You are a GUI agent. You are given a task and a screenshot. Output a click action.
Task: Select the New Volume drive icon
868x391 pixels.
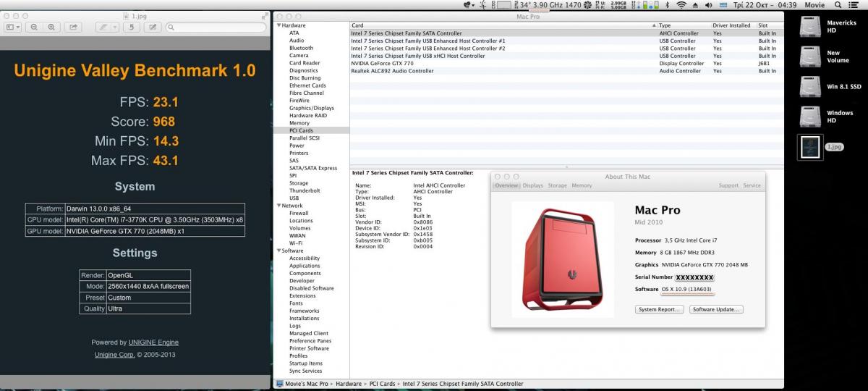click(x=809, y=56)
